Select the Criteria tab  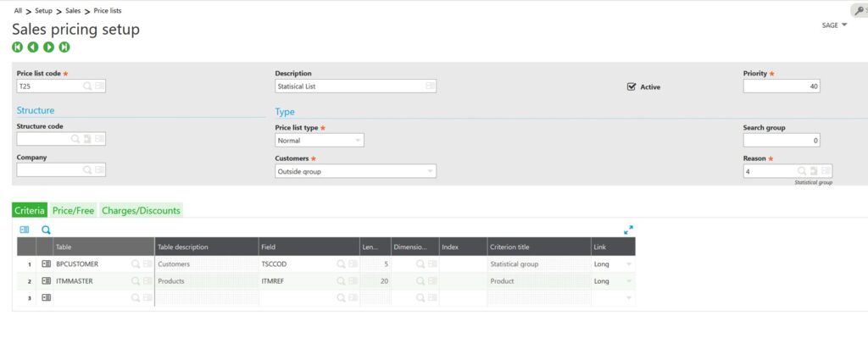[30, 210]
